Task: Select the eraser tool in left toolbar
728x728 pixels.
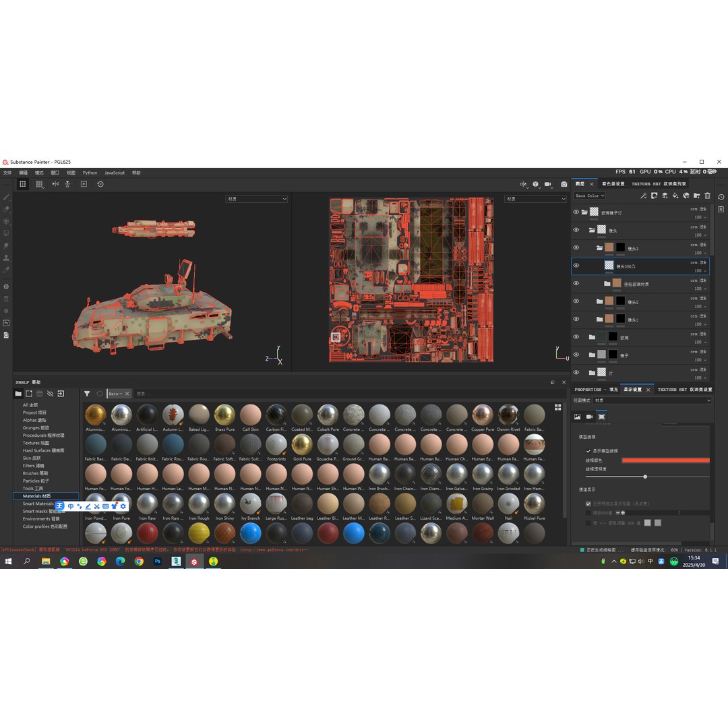Action: [x=6, y=210]
